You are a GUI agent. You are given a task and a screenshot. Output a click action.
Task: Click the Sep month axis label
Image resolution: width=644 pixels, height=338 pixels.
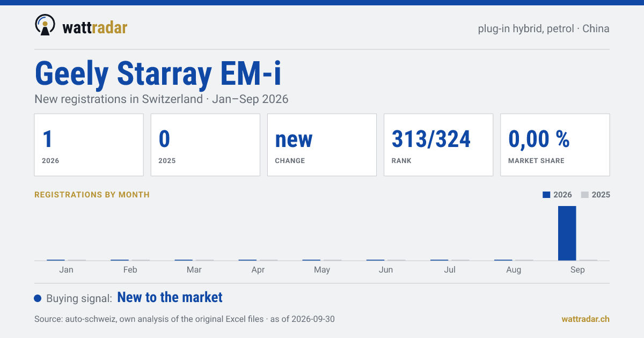577,270
